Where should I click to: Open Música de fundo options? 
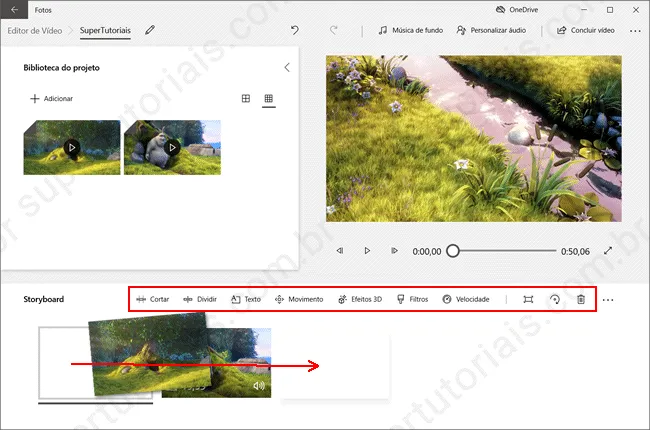tap(411, 30)
